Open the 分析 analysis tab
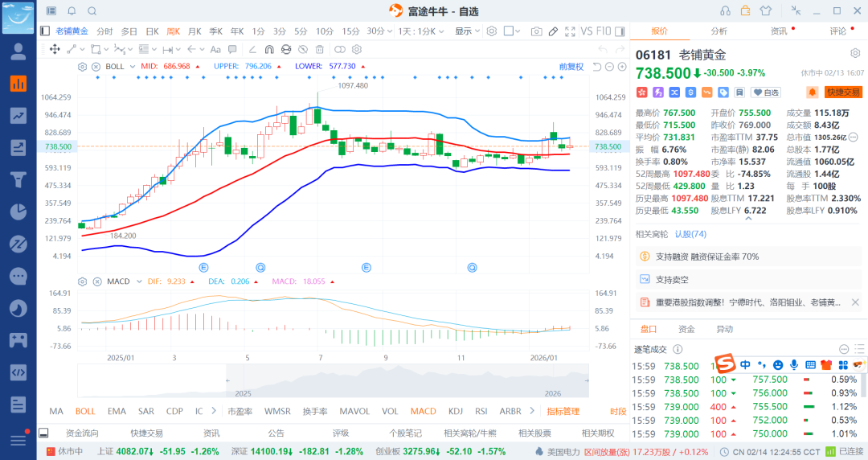This screenshot has height=460, width=868. [x=719, y=31]
